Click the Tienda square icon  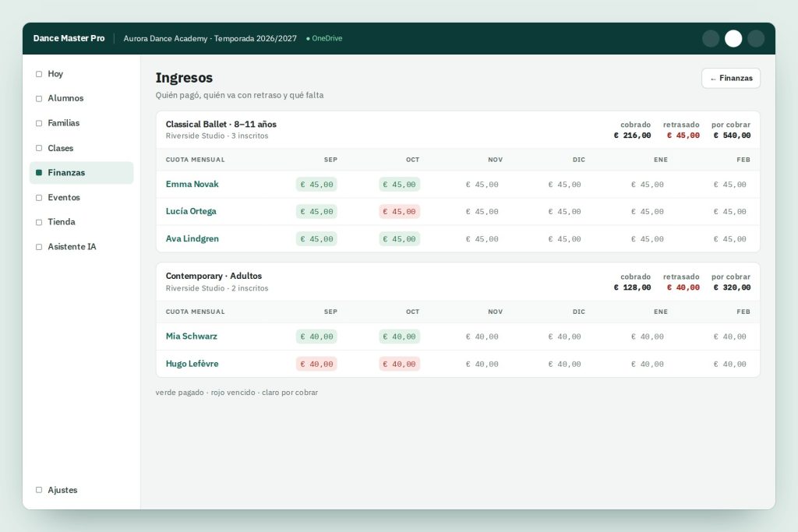coord(39,222)
